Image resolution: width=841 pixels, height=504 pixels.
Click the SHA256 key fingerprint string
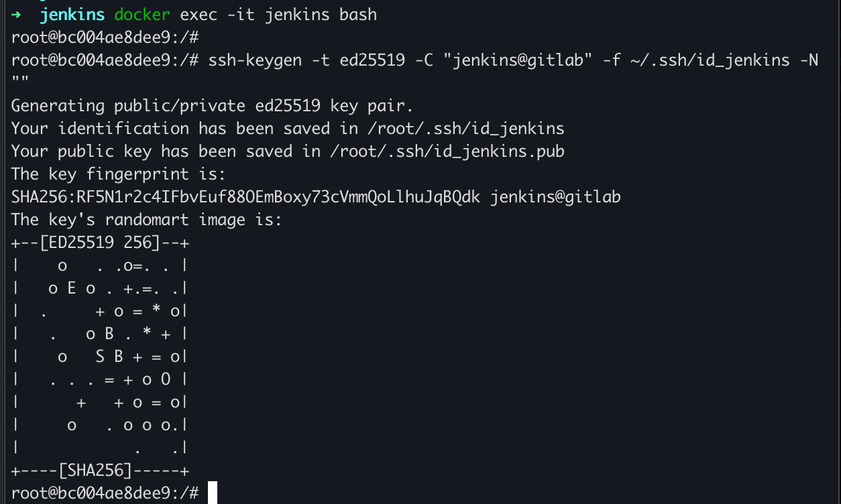pos(245,197)
